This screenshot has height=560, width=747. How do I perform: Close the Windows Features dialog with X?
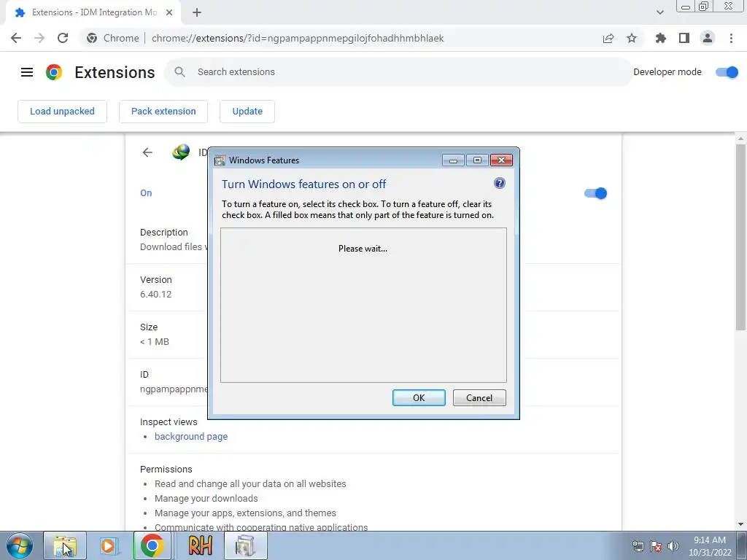(x=501, y=160)
